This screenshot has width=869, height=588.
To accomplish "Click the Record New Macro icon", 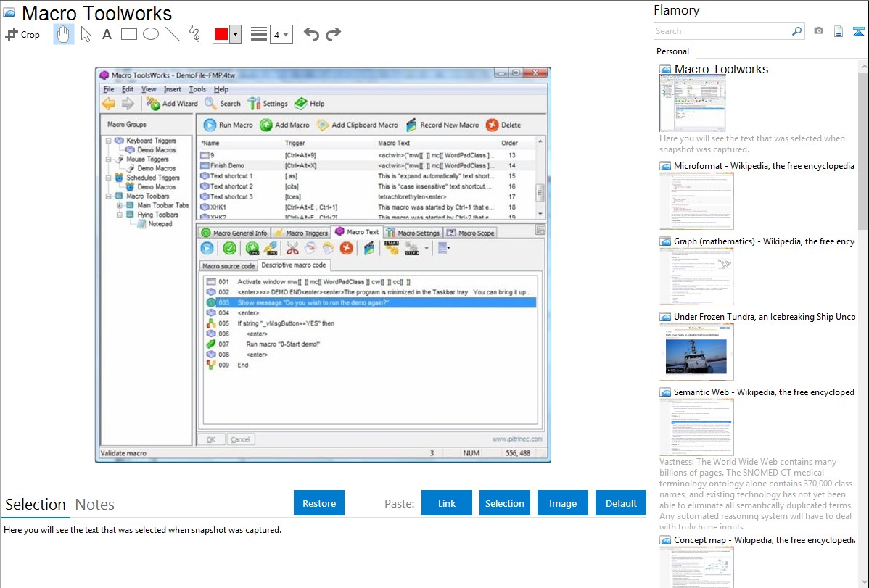I will point(411,125).
